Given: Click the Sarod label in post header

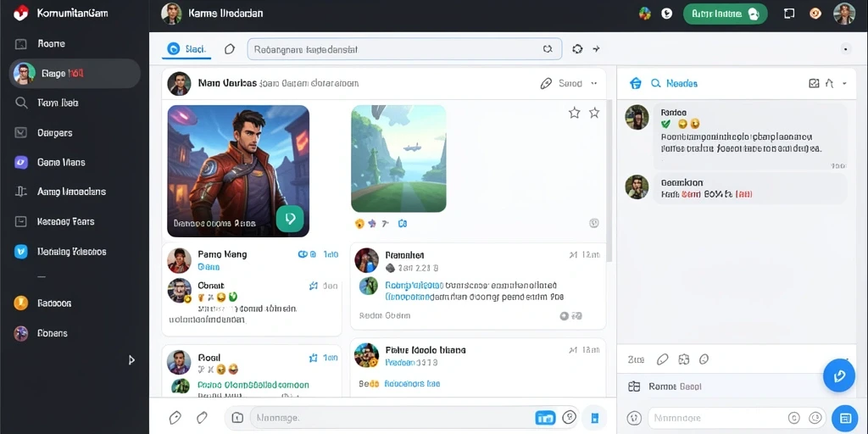Looking at the screenshot, I should pyautogui.click(x=570, y=84).
